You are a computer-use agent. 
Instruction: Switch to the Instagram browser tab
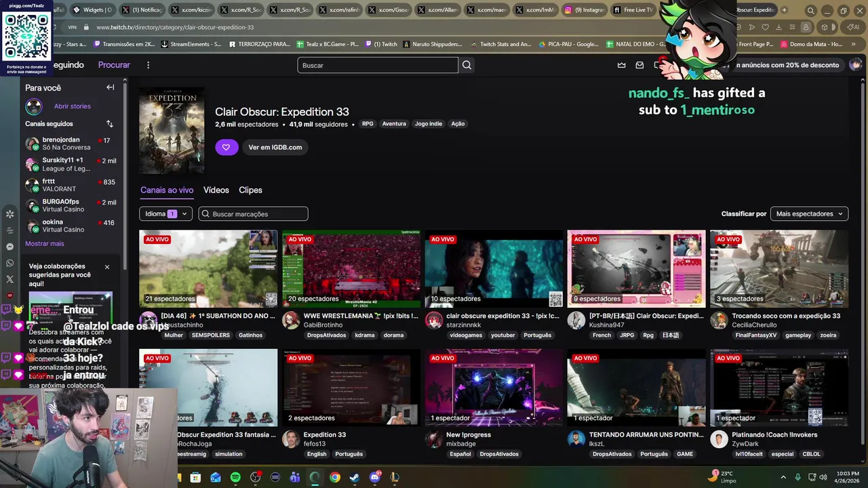(x=584, y=10)
